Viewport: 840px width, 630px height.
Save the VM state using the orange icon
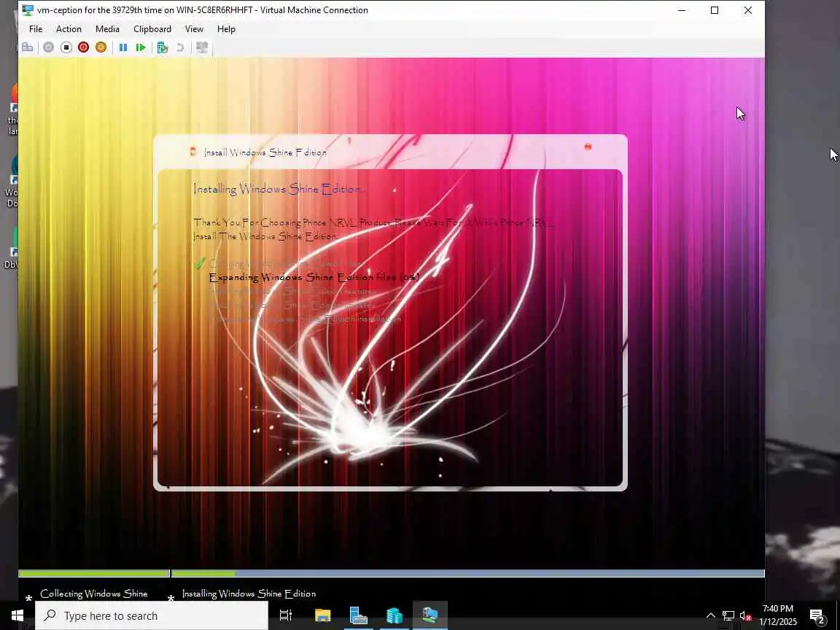click(101, 47)
